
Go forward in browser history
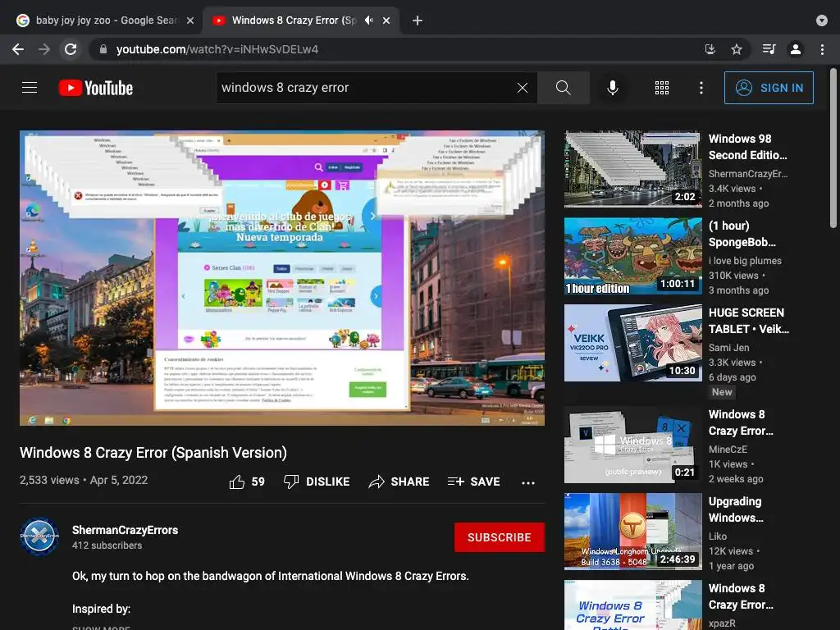[44, 49]
